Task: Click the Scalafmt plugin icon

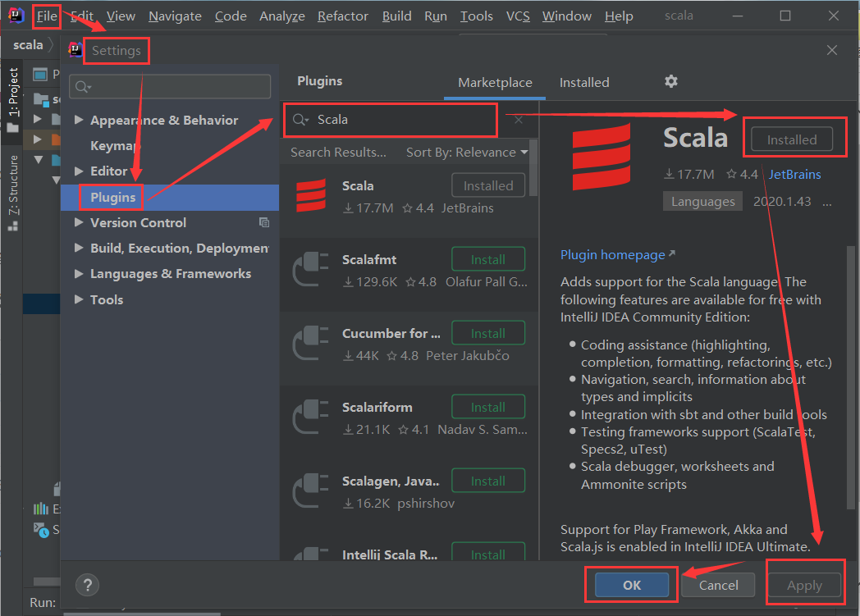Action: point(310,268)
